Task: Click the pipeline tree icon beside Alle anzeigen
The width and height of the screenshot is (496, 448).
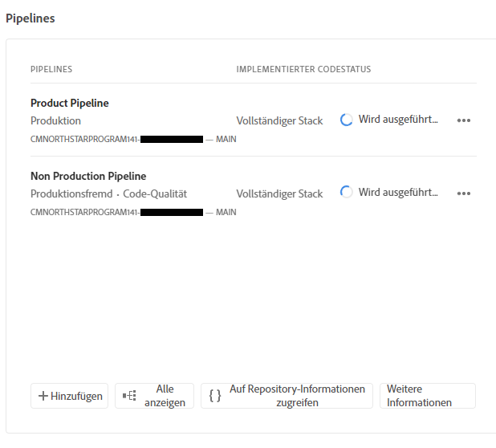Action: 129,396
